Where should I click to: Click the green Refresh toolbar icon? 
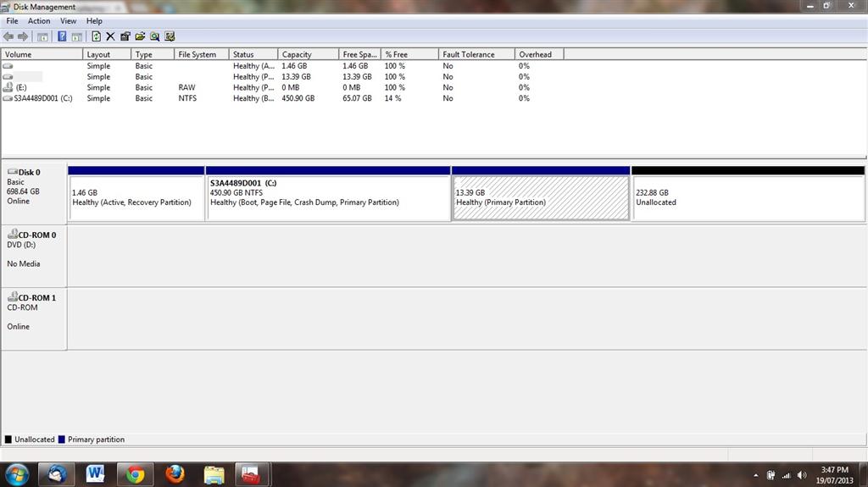click(97, 36)
